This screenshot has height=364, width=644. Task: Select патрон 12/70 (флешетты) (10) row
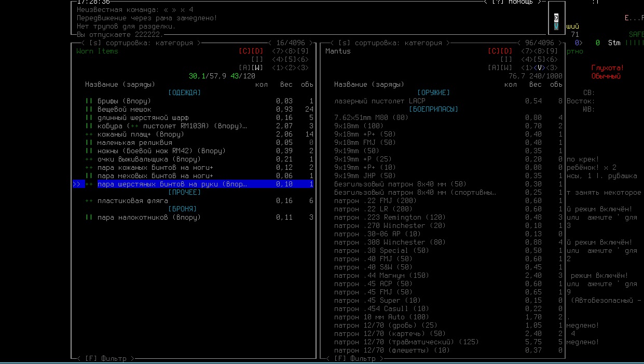448,350
